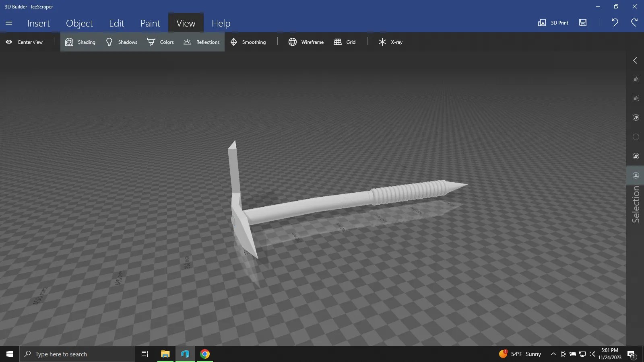Enable X-ray view mode
This screenshot has height=362, width=644.
pos(390,42)
